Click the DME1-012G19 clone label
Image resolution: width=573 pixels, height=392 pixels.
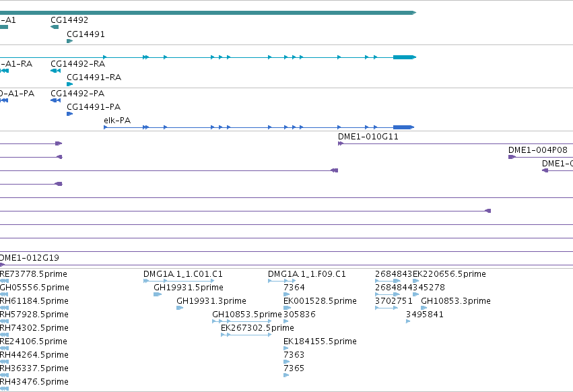click(x=29, y=258)
